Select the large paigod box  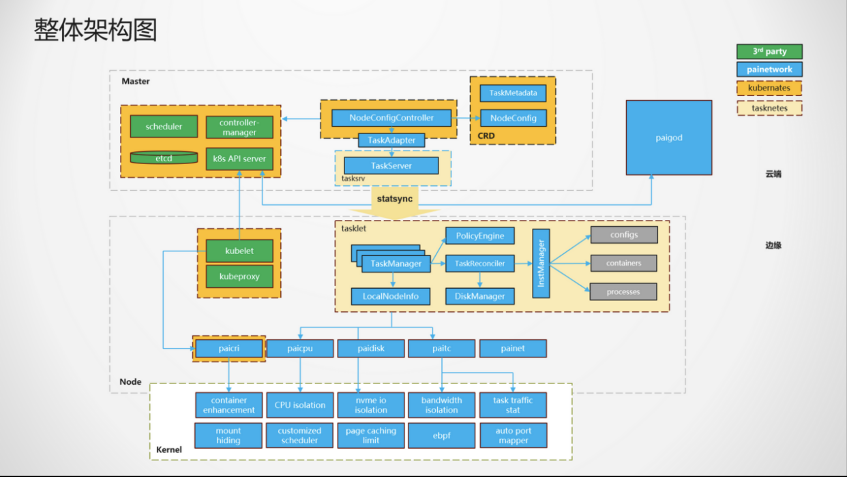click(x=669, y=138)
